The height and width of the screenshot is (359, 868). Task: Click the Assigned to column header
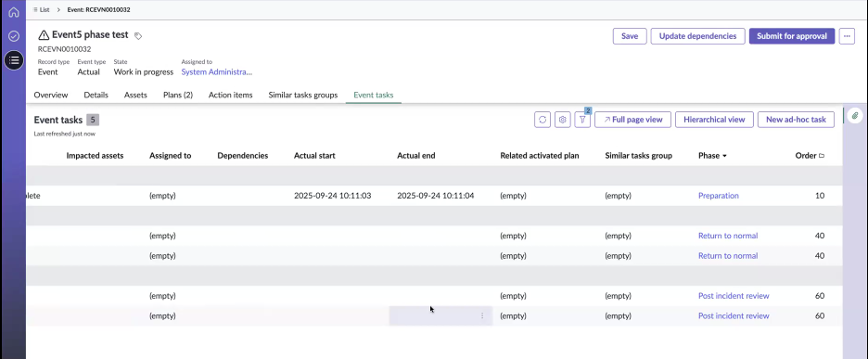coord(170,156)
